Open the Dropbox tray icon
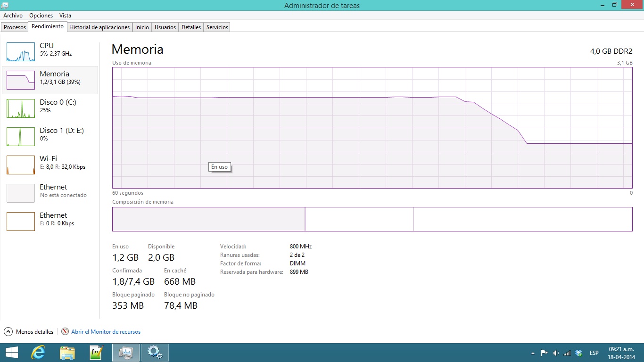The height and width of the screenshot is (362, 644). [x=579, y=353]
